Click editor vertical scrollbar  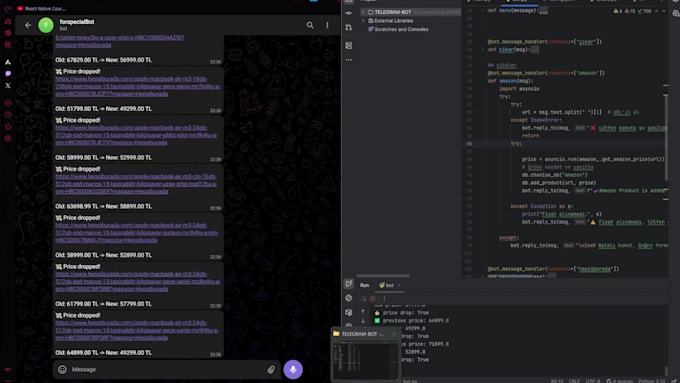[666, 137]
